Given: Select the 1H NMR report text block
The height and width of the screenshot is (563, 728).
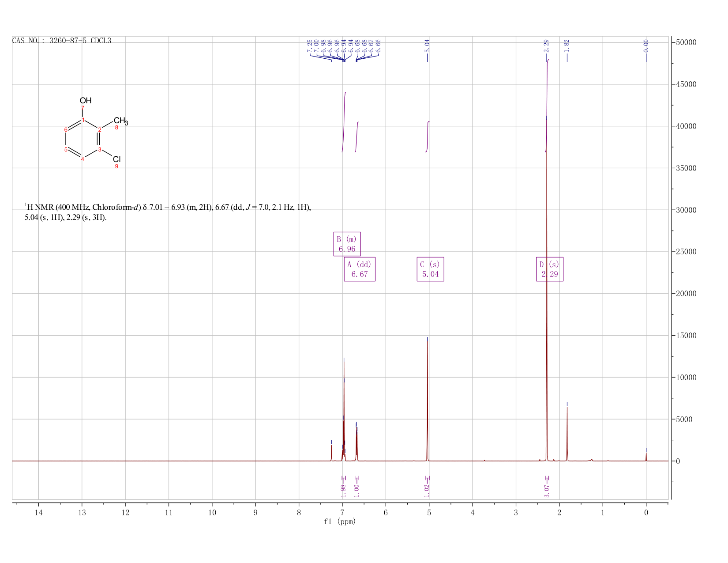Looking at the screenshot, I should [x=168, y=212].
